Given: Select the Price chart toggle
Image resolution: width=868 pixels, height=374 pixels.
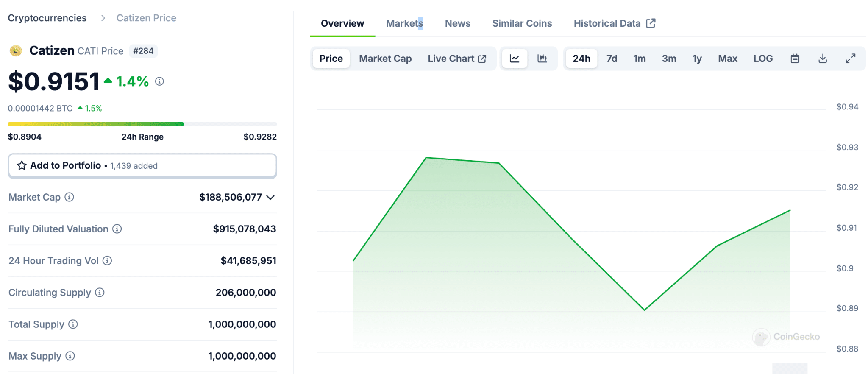Looking at the screenshot, I should 331,59.
